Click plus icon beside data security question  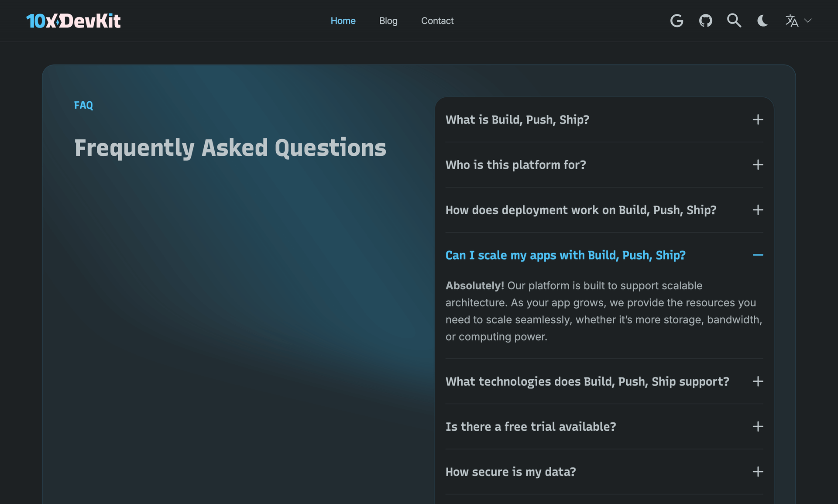pos(758,472)
